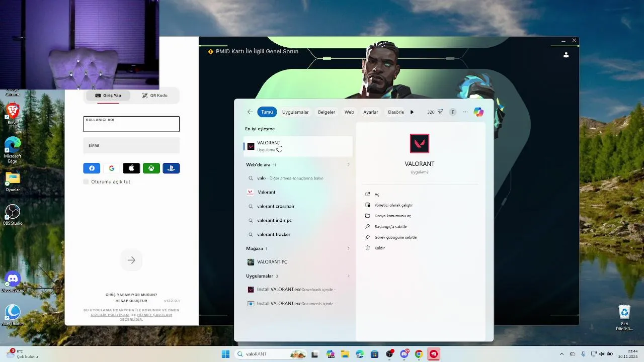Choose Görev çubuğuna sabitle
644x362 pixels.
point(391,237)
